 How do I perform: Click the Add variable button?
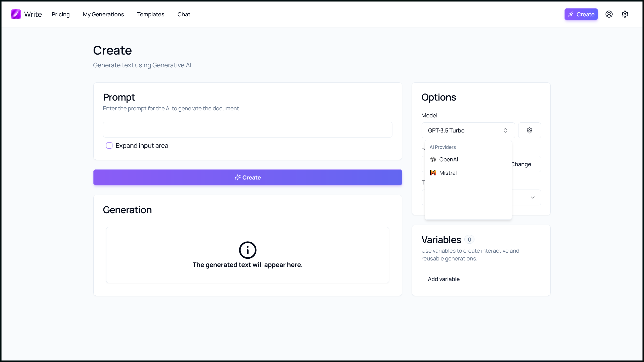coord(444,279)
